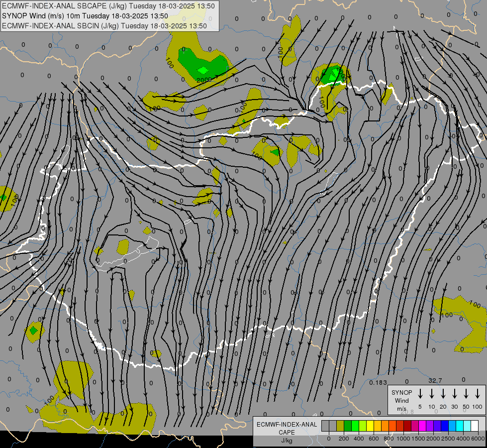Click the wind arrow above 10 in SYNOP legend
Viewport: 487px width, 448px height.
coord(432,394)
